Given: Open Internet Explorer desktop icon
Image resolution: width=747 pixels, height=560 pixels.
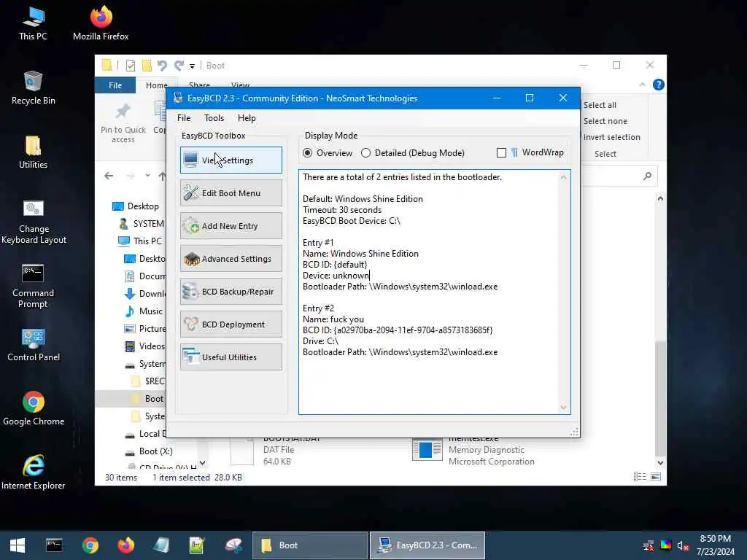Looking at the screenshot, I should [34, 472].
